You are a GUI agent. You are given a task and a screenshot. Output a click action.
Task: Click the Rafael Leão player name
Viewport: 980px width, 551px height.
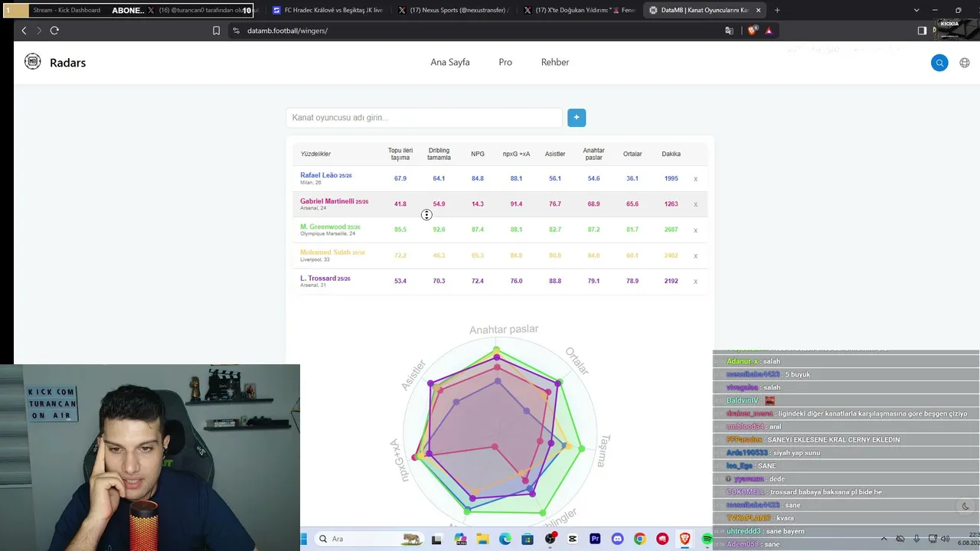(x=319, y=175)
